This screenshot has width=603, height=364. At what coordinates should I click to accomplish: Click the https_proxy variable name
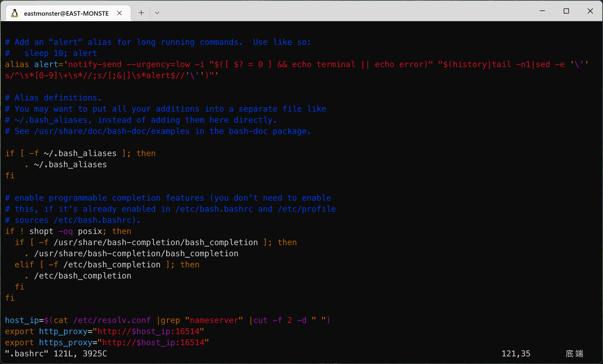coord(65,342)
